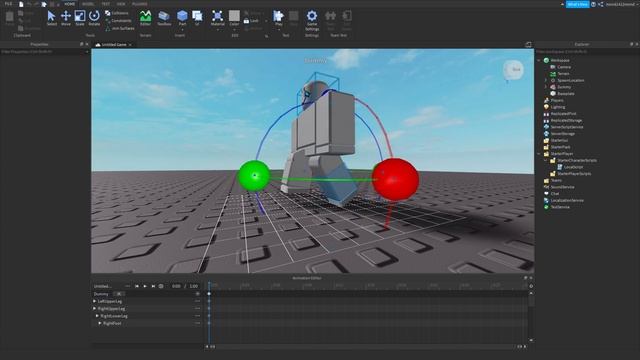Open the Color dropdown arrow
Image resolution: width=640 pixels, height=360 pixels.
234,30
